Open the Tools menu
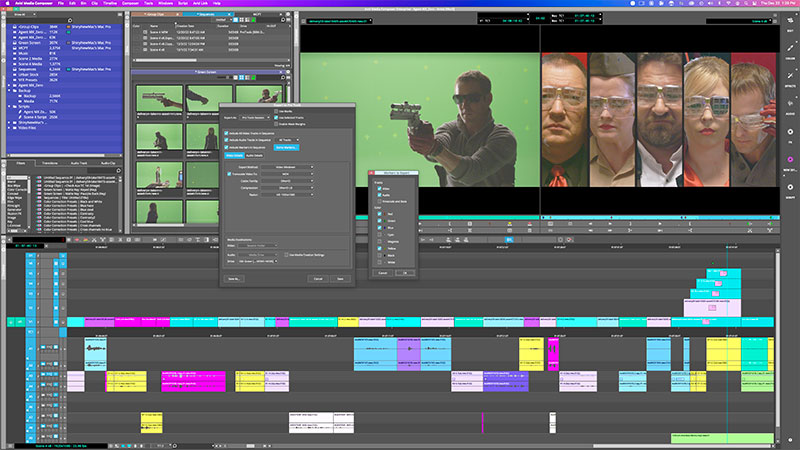This screenshot has height=450, width=800. (148, 3)
